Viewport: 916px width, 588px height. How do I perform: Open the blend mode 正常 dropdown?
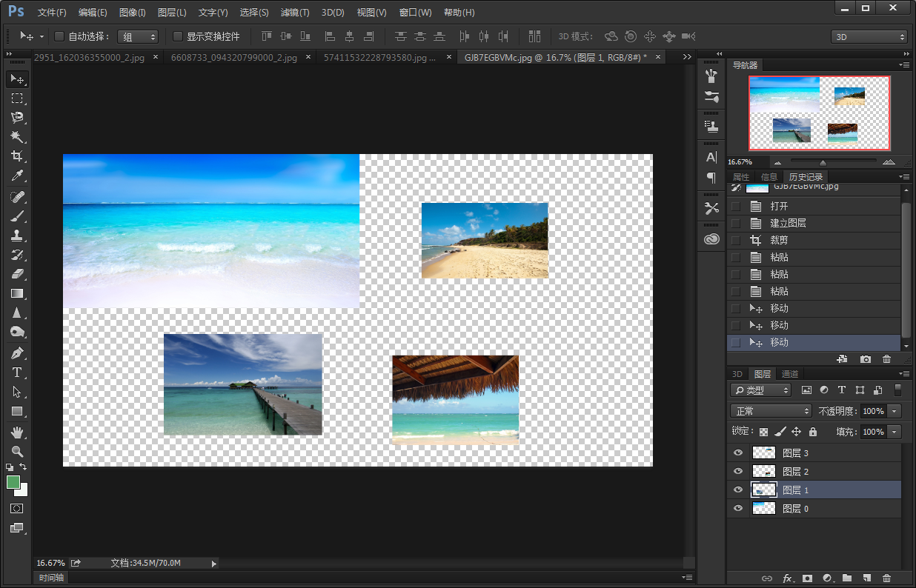click(771, 411)
